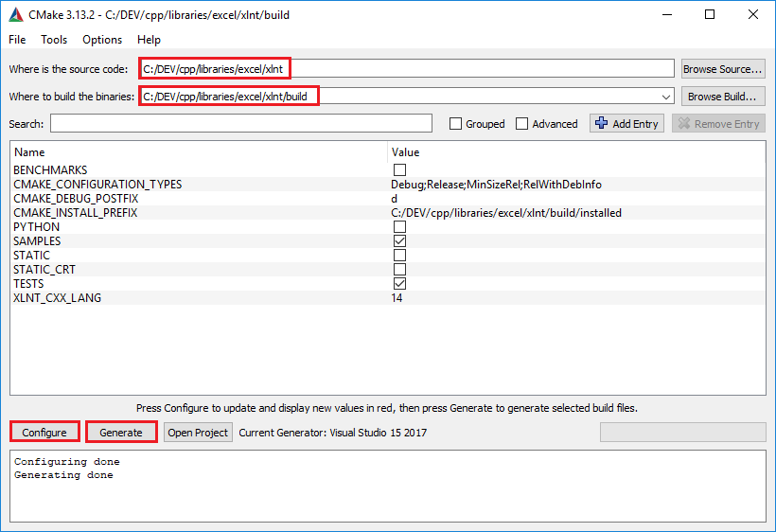Toggle the PYTHON option checkbox
This screenshot has width=776, height=532.
399,227
